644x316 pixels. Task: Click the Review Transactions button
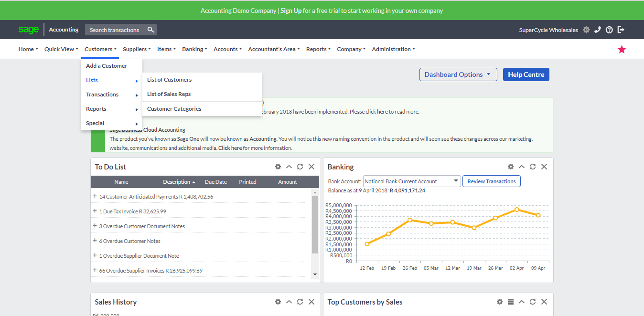click(x=492, y=181)
